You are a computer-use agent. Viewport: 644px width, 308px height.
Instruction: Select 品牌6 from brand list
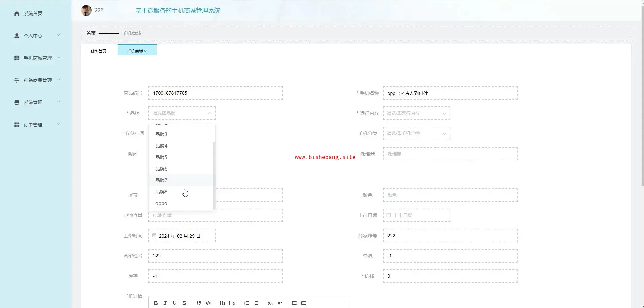tap(181, 169)
